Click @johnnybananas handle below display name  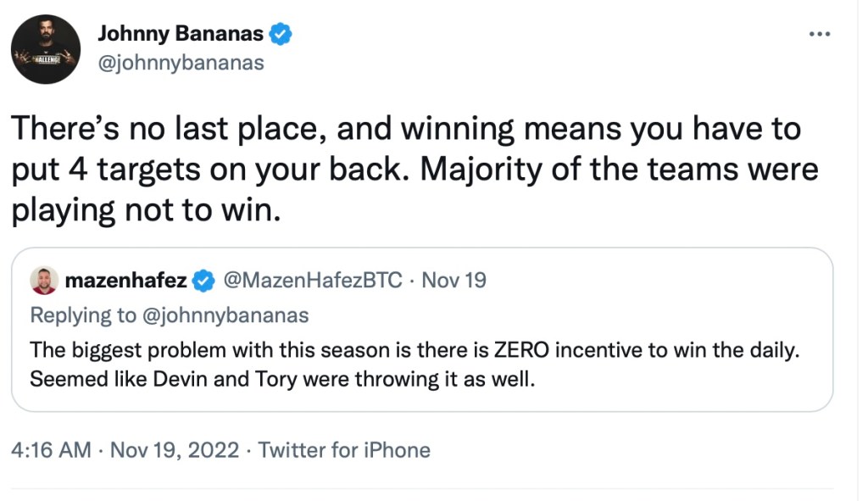click(181, 64)
